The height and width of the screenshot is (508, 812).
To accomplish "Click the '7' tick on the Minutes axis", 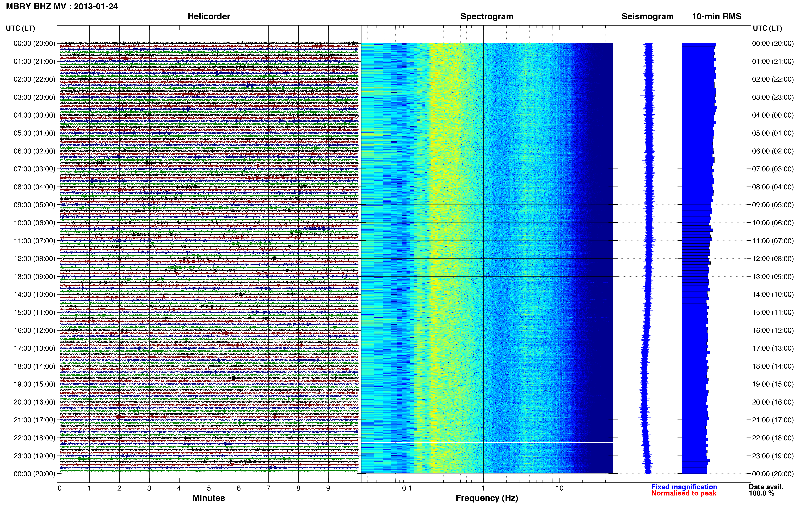I will tap(269, 488).
